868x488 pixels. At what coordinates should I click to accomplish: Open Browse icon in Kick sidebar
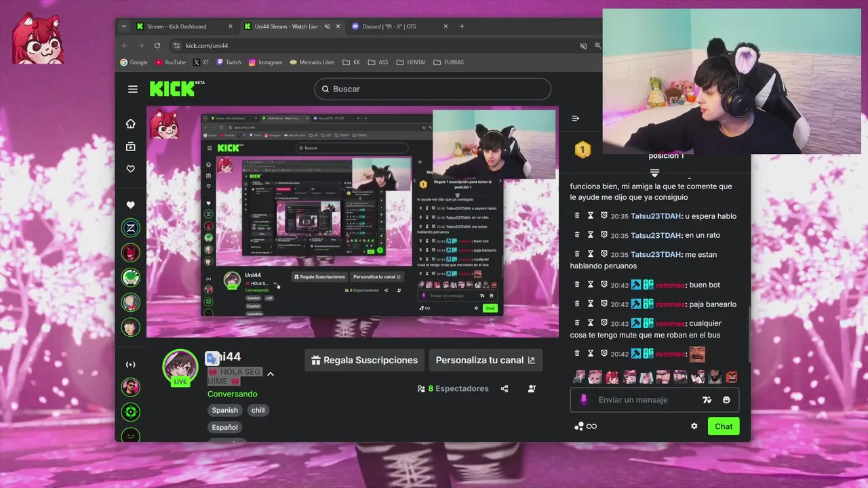coord(131,146)
